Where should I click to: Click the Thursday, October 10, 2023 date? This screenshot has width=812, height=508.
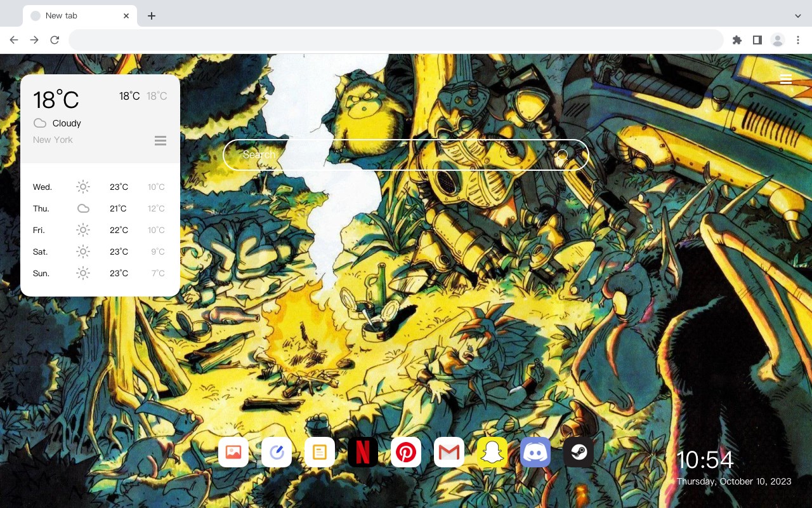point(734,481)
